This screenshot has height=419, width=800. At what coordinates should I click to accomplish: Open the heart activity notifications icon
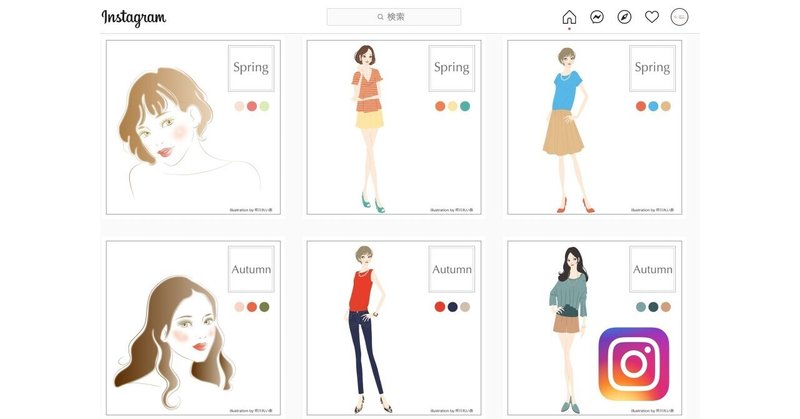[652, 17]
